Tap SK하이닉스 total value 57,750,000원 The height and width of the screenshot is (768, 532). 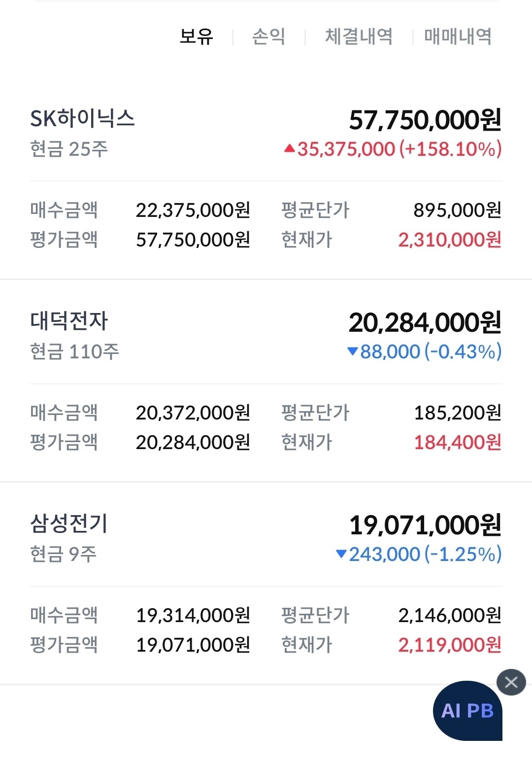[425, 120]
